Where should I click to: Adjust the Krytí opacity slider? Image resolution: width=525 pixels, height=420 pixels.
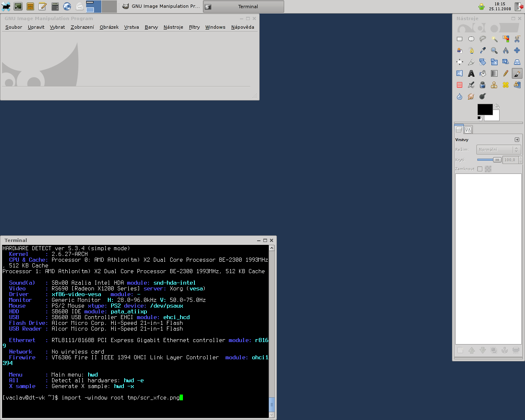coord(489,160)
